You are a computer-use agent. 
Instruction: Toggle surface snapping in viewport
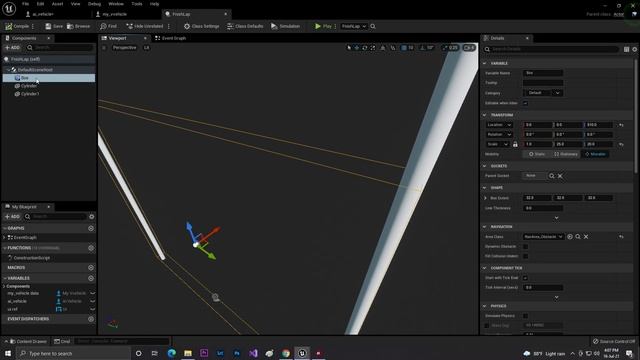pyautogui.click(x=393, y=48)
